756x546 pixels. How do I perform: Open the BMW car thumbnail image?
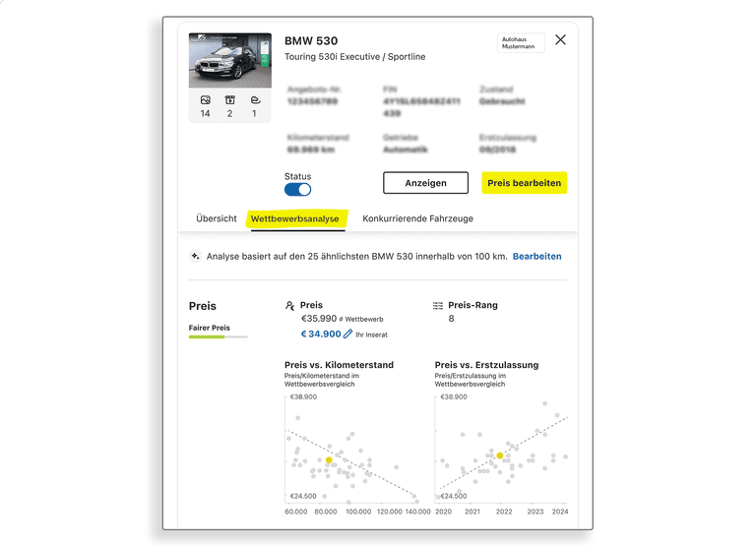(x=230, y=60)
